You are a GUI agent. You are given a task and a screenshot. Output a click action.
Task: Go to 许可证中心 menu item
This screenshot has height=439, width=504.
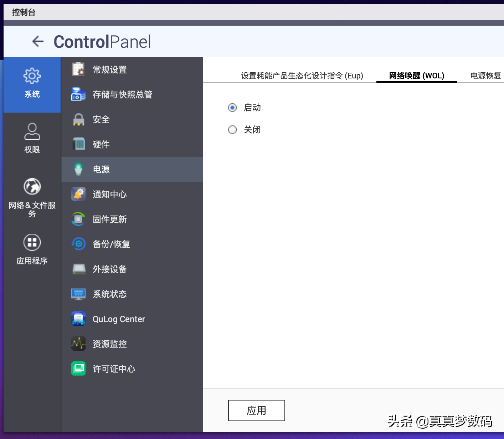(x=114, y=369)
